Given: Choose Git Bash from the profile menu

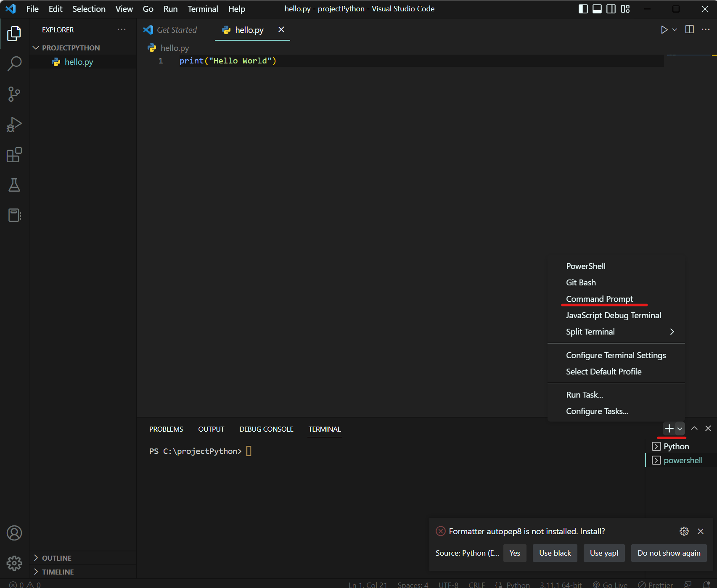Looking at the screenshot, I should [616, 282].
